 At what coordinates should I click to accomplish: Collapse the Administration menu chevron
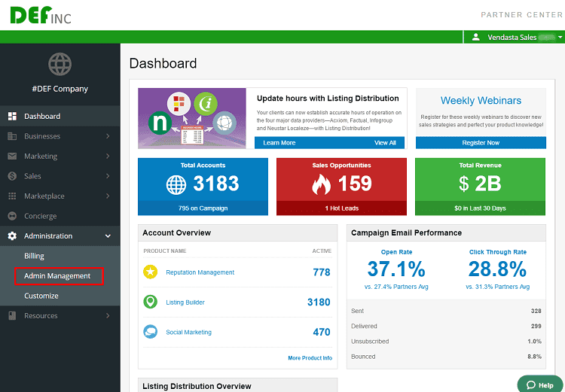click(108, 236)
